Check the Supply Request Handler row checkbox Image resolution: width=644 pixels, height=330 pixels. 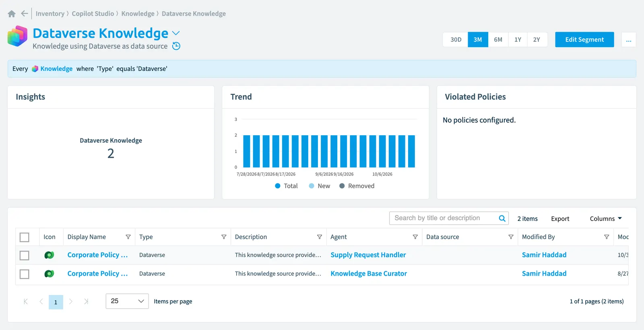coord(25,256)
